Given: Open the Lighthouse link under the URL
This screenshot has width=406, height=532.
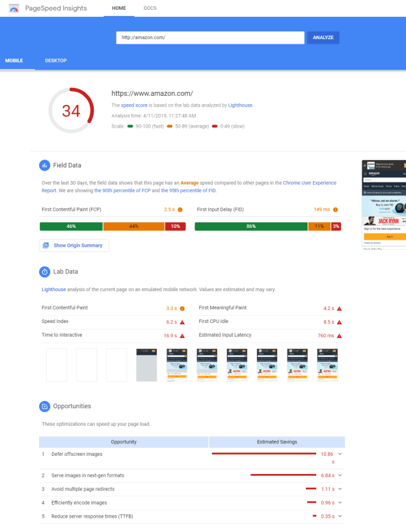Looking at the screenshot, I should click(x=240, y=105).
